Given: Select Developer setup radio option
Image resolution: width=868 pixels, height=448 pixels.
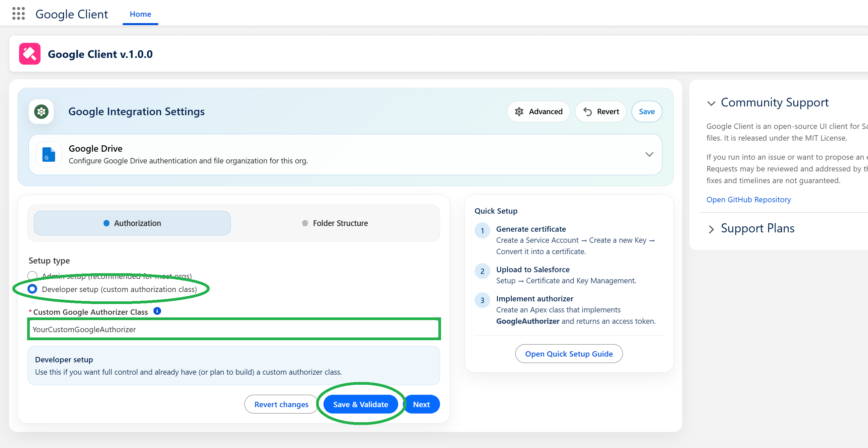Looking at the screenshot, I should [32, 289].
